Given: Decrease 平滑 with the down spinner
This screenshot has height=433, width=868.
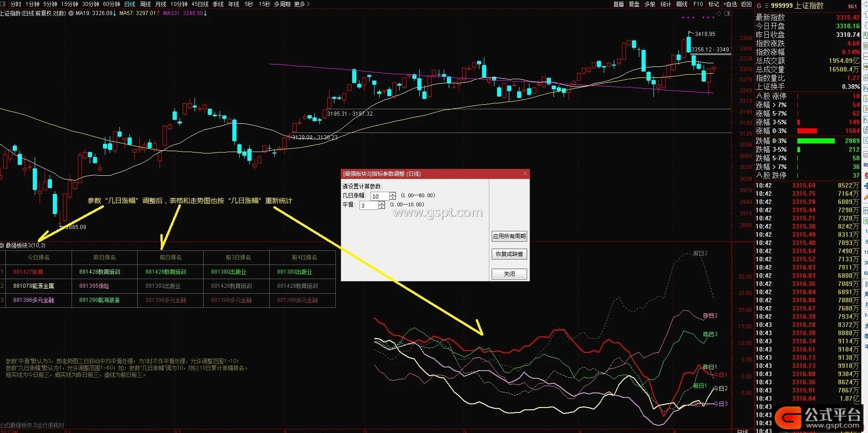Looking at the screenshot, I should [382, 207].
